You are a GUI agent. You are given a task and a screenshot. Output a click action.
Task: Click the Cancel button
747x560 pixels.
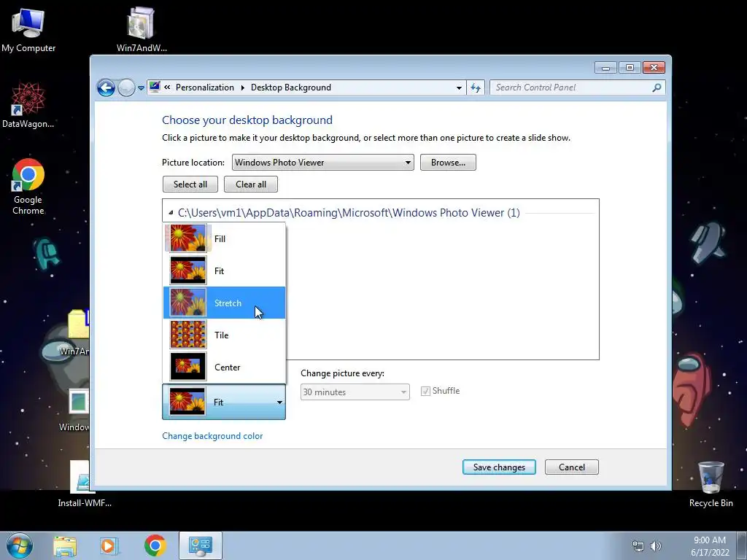[x=572, y=467]
